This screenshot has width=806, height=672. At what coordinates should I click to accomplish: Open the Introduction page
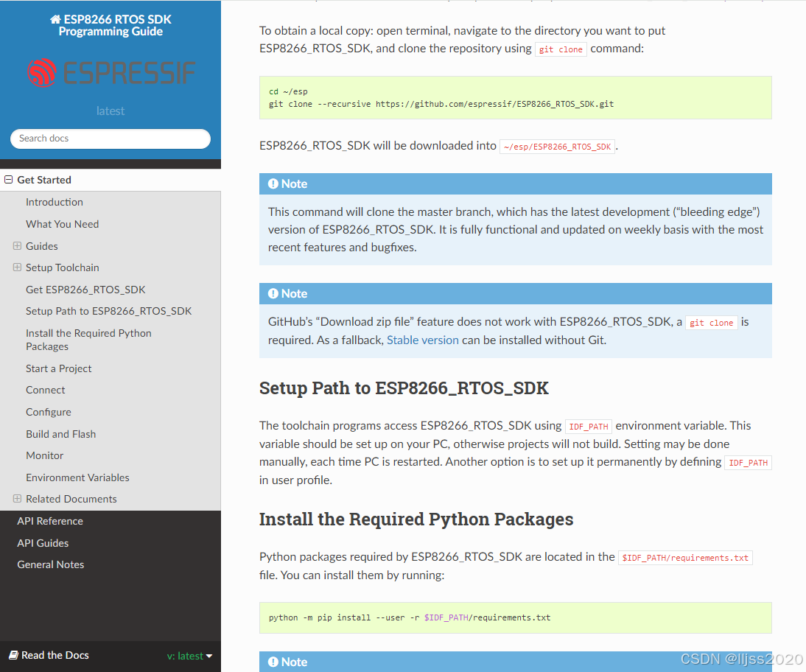coord(55,202)
